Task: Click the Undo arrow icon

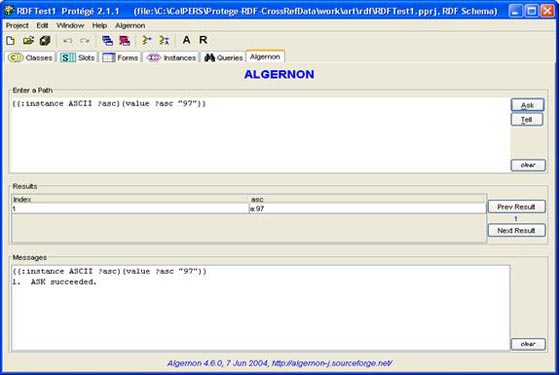Action: click(x=68, y=40)
